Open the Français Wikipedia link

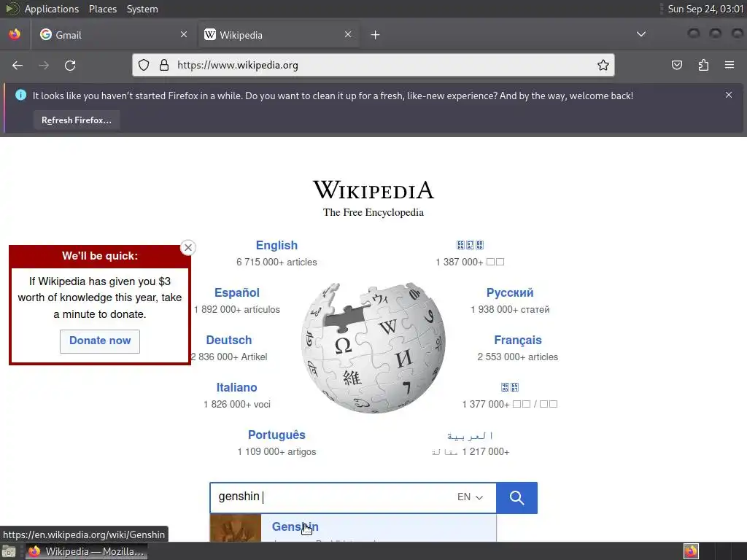[x=518, y=341]
